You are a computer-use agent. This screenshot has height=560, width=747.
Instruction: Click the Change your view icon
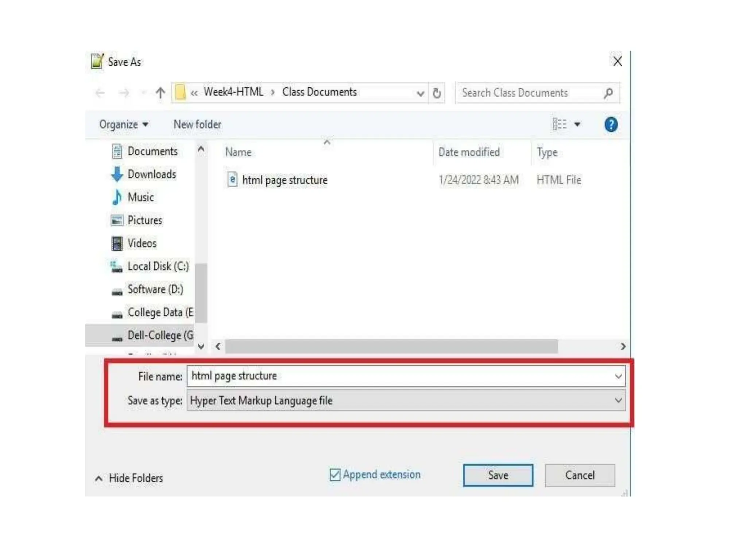point(560,124)
